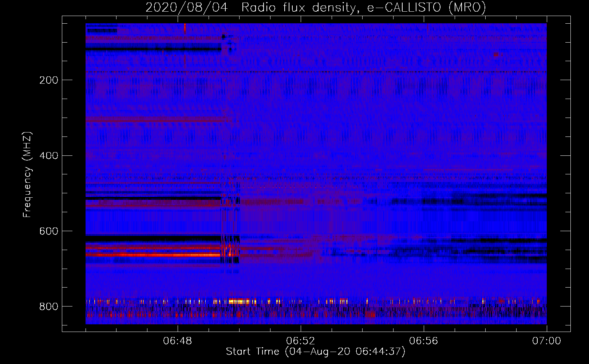Screen dimensions: 589x364
Task: Click the '600' frequency tick label
Action: [48, 232]
